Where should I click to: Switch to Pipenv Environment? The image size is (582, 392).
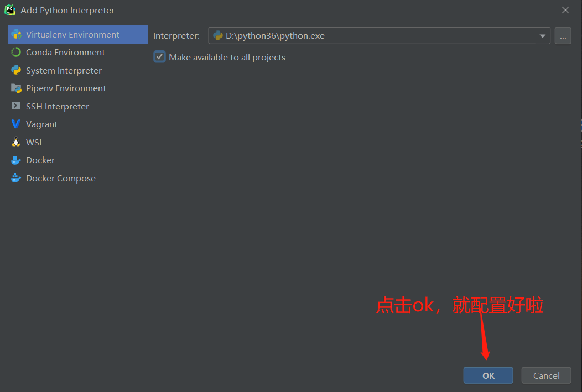tap(78, 88)
